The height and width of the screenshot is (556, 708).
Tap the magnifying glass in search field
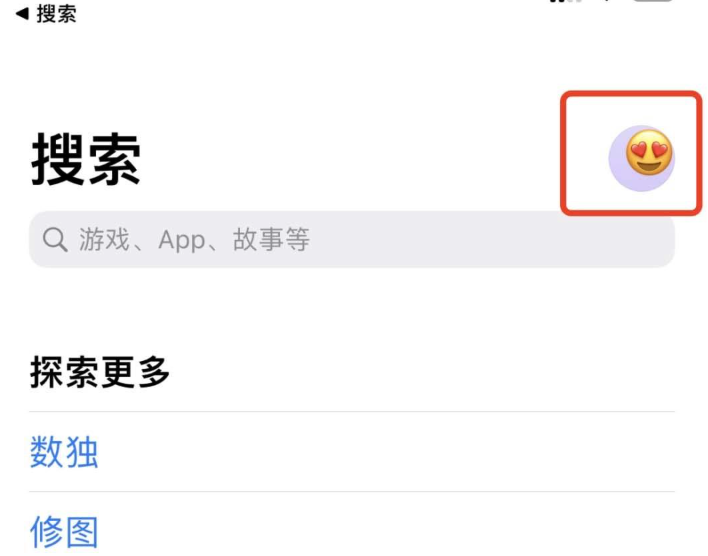tap(55, 239)
